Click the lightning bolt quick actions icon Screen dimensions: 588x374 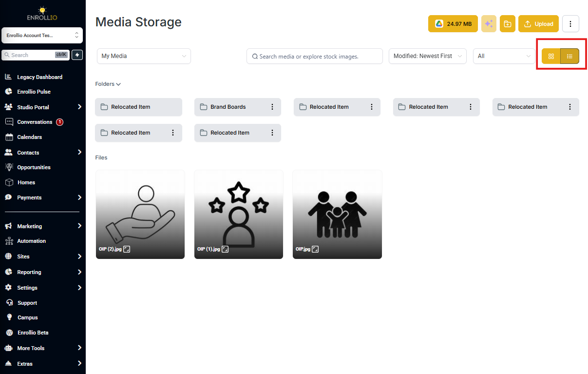(x=77, y=55)
